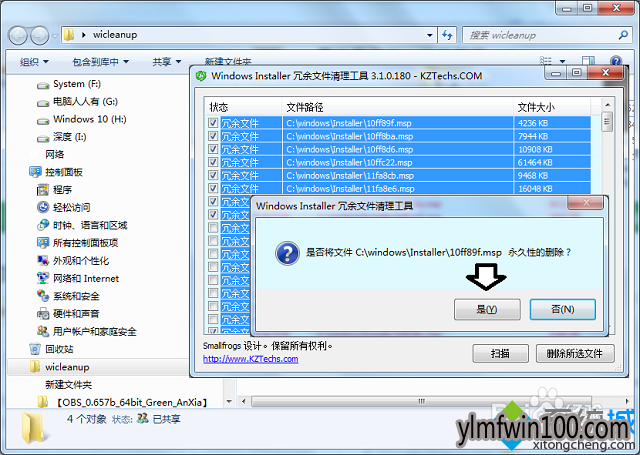Click the 状态 column header
This screenshot has height=455, width=640.
tap(243, 107)
